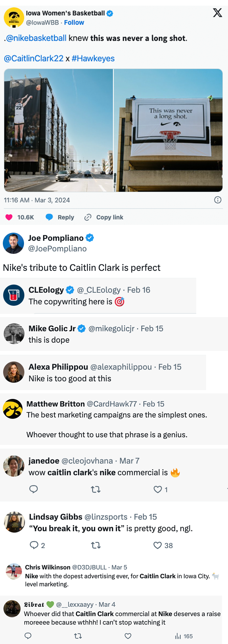Open the @CaitlinClark22 mention
The width and height of the screenshot is (228, 644).
(34, 58)
